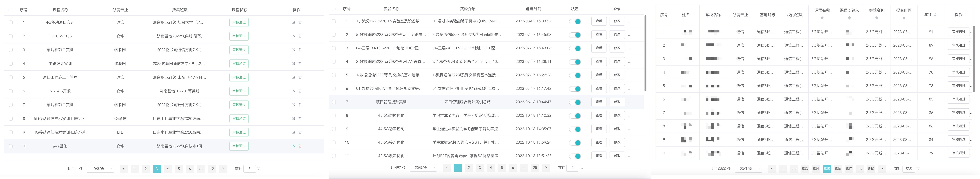The image size is (980, 179).
Task: Delete the Node.js开发 course
Action: (x=300, y=91)
